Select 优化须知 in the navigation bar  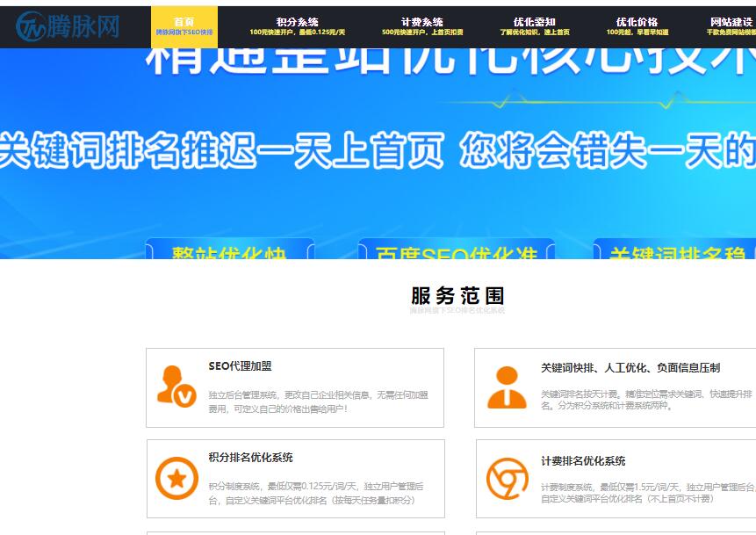click(x=534, y=26)
